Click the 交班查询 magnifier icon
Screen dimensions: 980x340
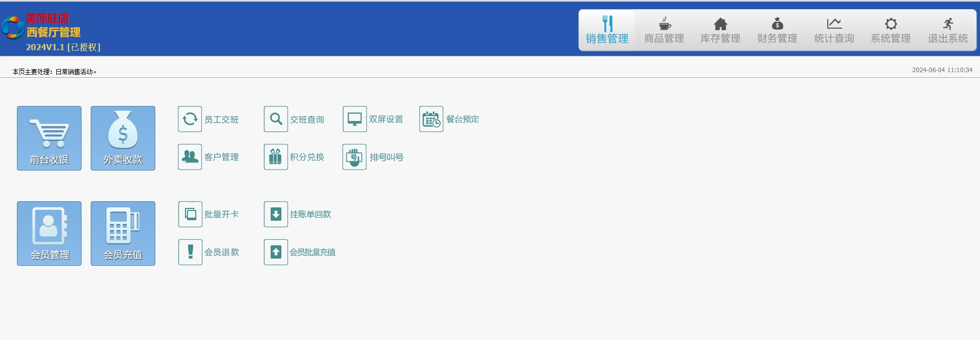(276, 119)
